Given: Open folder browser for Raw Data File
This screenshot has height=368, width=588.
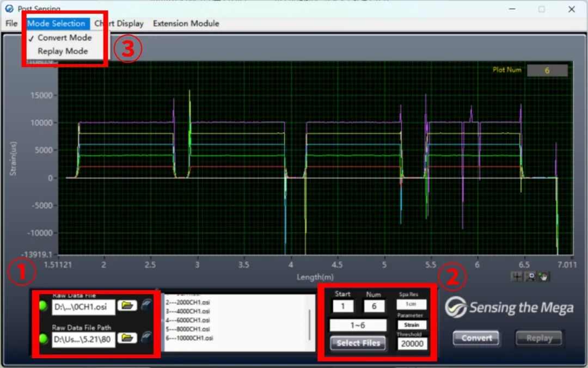Looking at the screenshot, I should pos(127,306).
